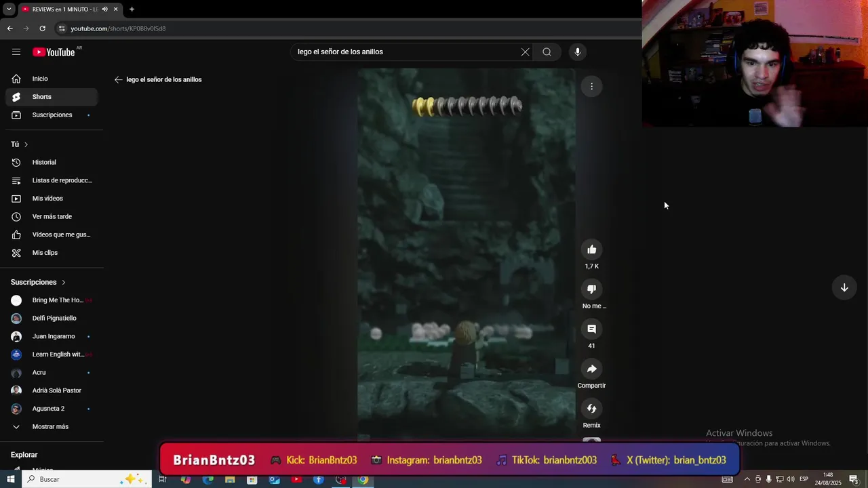This screenshot has height=488, width=868.
Task: Close the REVIEWS en 1 MINUTO tab
Action: (x=115, y=9)
